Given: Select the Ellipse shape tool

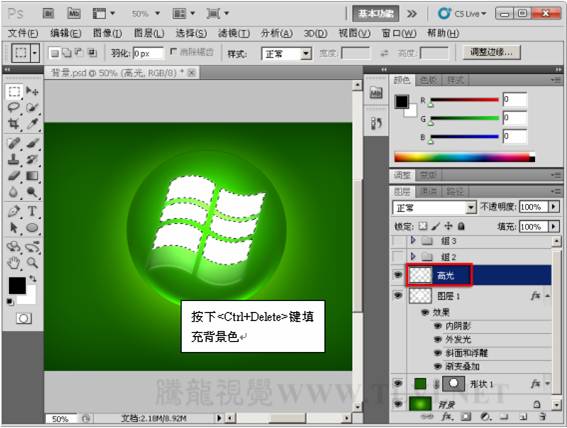Looking at the screenshot, I should [x=32, y=228].
